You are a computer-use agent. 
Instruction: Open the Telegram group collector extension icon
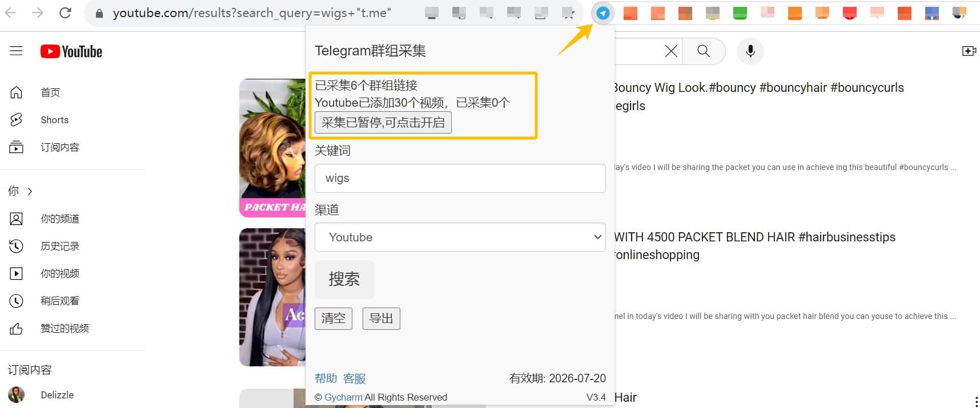point(603,13)
